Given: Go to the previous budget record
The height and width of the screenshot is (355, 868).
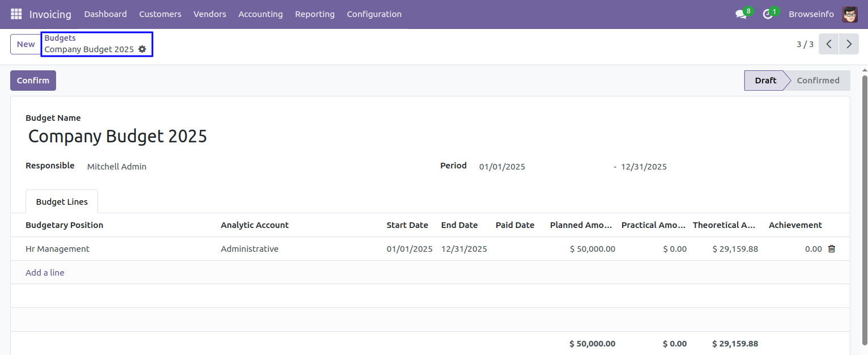Looking at the screenshot, I should tap(828, 44).
